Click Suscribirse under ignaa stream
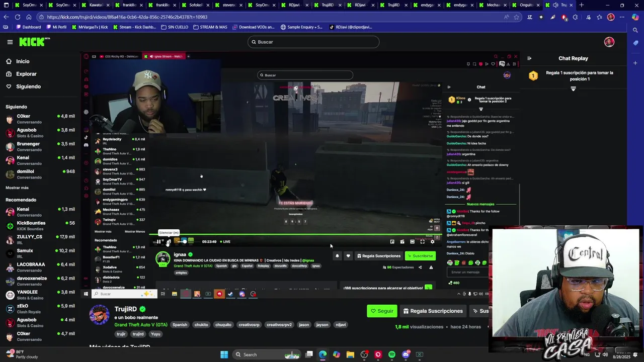 click(421, 256)
